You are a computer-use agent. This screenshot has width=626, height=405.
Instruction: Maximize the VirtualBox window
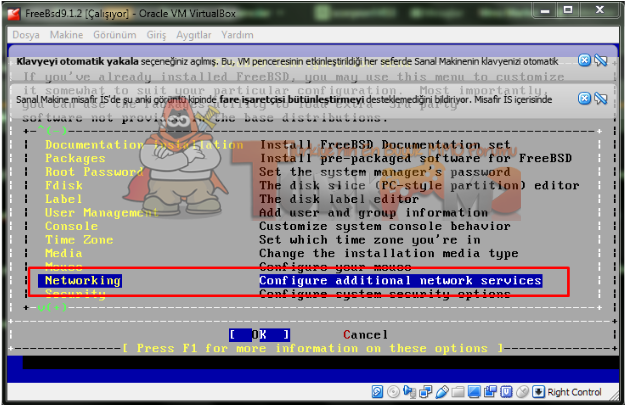(568, 10)
